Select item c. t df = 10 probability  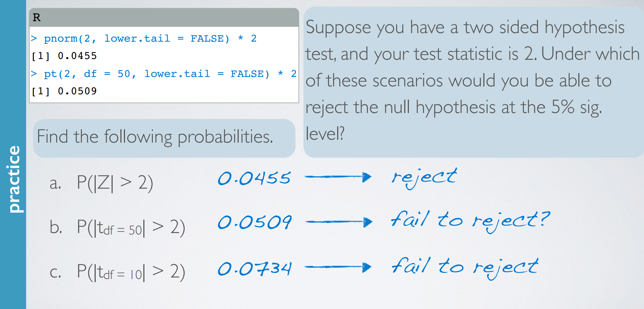pos(117,272)
